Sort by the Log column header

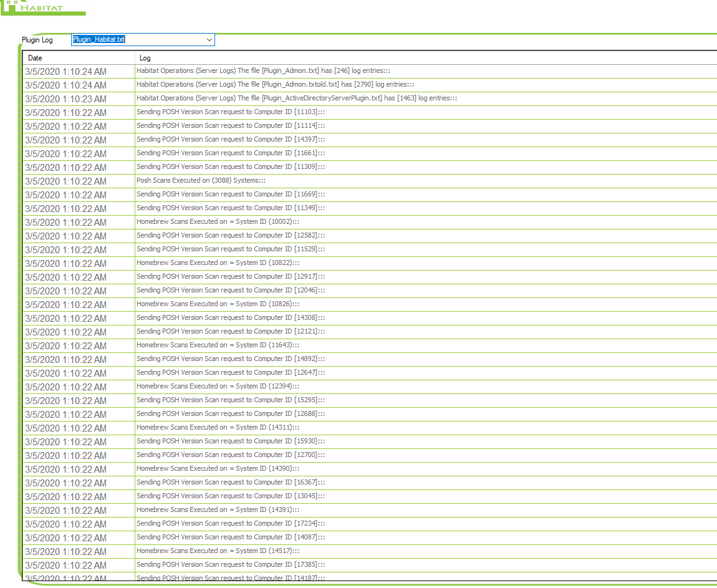[145, 58]
